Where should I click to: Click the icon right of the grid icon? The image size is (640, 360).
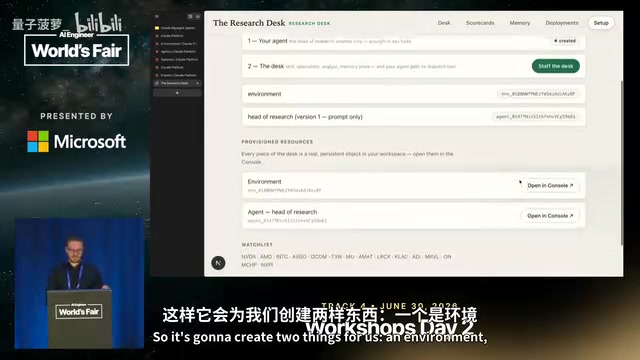pos(198,16)
